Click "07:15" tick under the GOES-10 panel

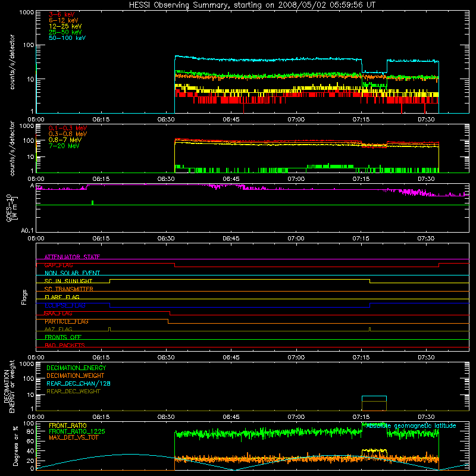point(361,239)
